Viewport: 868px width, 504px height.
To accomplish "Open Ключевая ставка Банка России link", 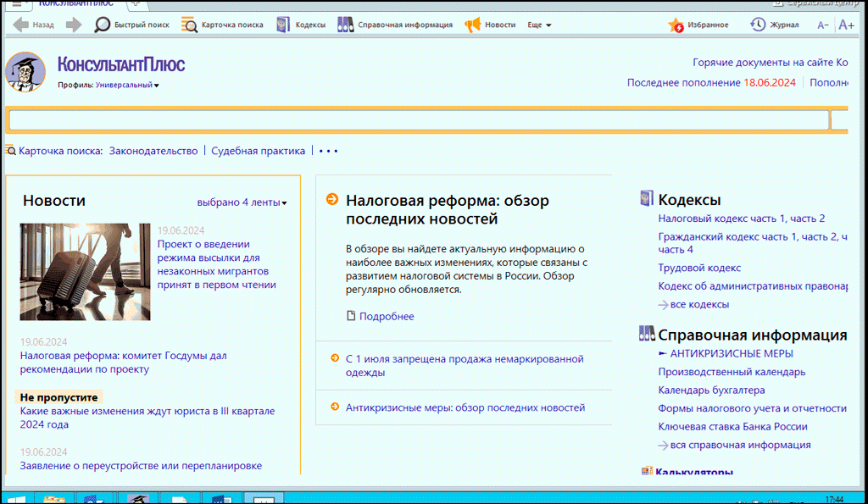I will [x=733, y=427].
